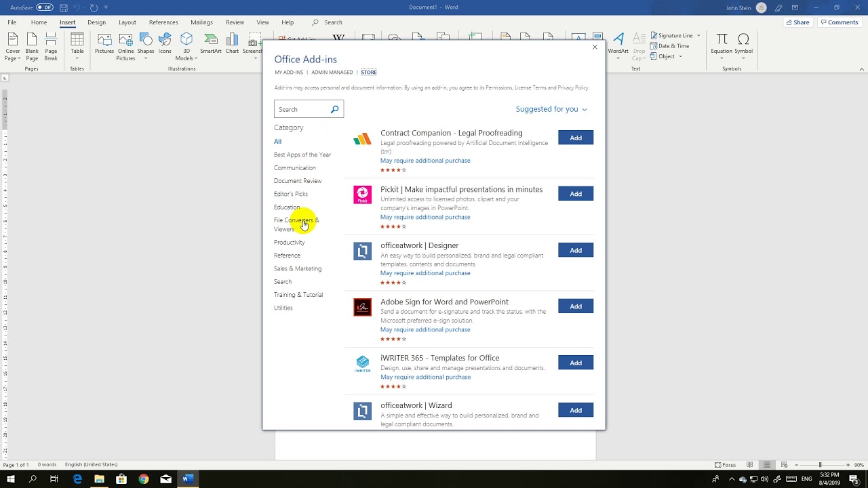Insert a Chart
868x488 pixels.
tap(232, 43)
